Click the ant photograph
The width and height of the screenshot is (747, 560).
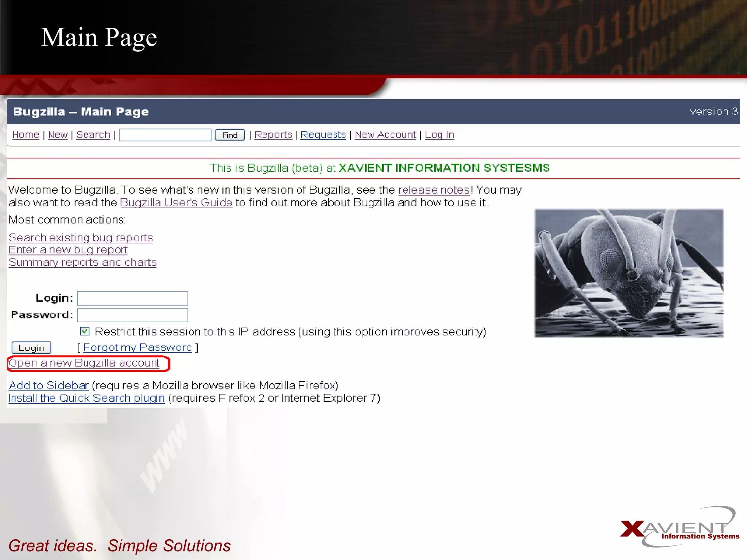coord(629,273)
